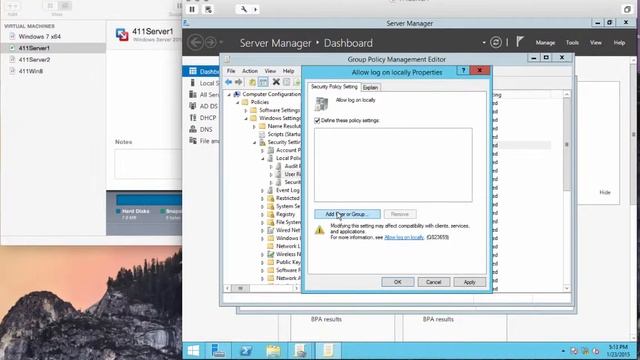The image size is (640, 360).
Task: Select the Dashboard item in Server Manager sidebar
Action: pos(201,71)
